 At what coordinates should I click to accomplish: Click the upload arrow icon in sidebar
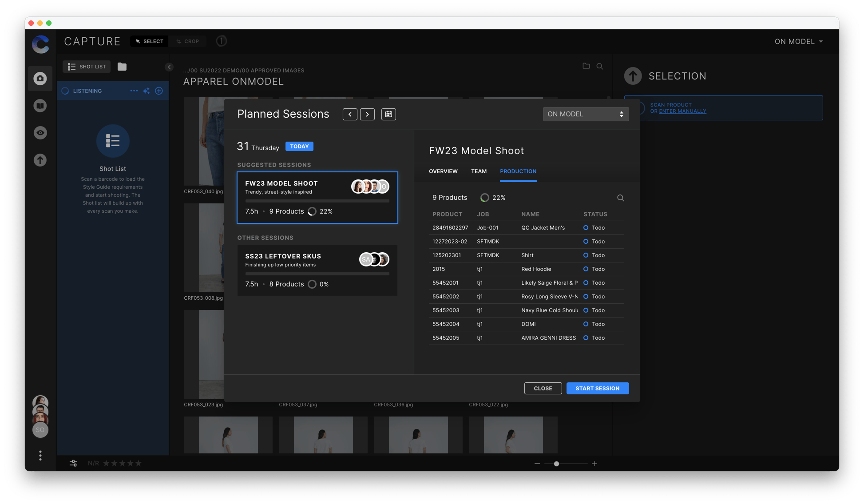(40, 160)
